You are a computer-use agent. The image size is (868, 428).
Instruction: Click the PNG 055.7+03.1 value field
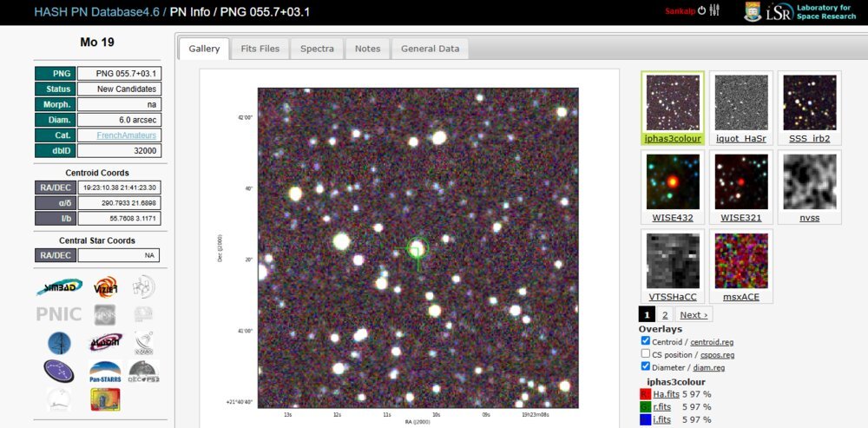(x=120, y=74)
